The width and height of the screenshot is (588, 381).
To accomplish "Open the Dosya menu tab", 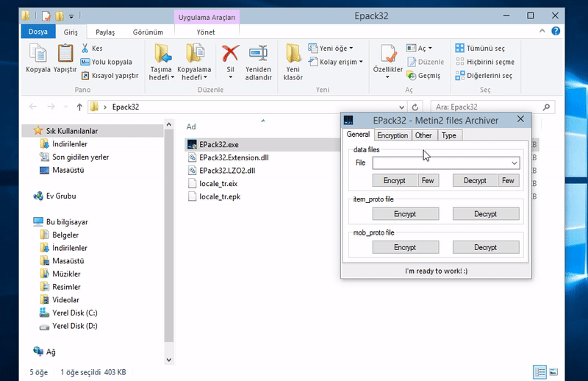I will click(38, 32).
